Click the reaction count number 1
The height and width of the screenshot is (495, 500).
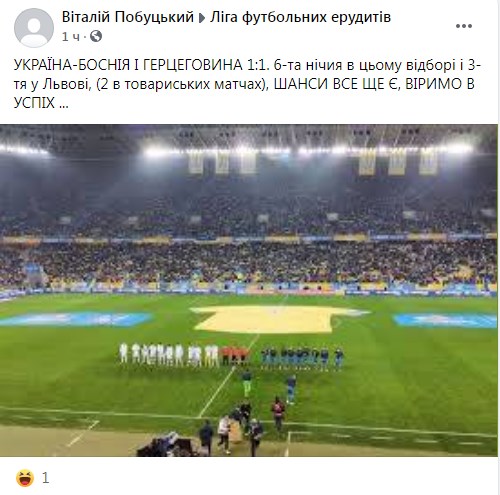[46, 478]
